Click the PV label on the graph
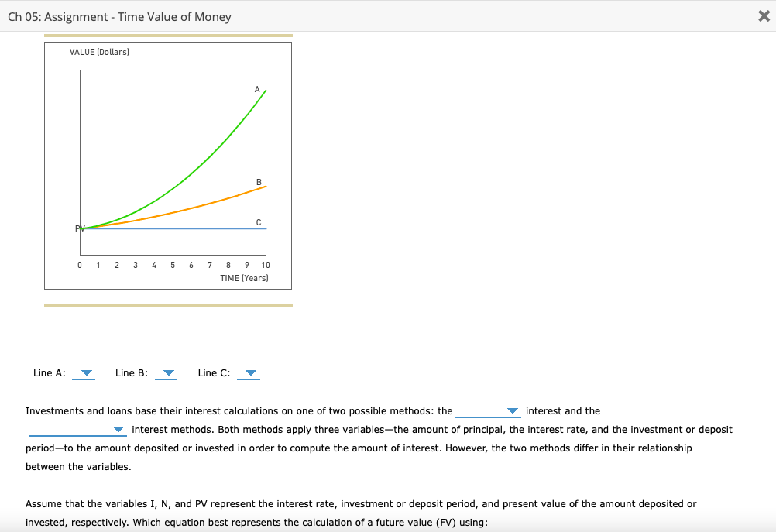 point(78,228)
